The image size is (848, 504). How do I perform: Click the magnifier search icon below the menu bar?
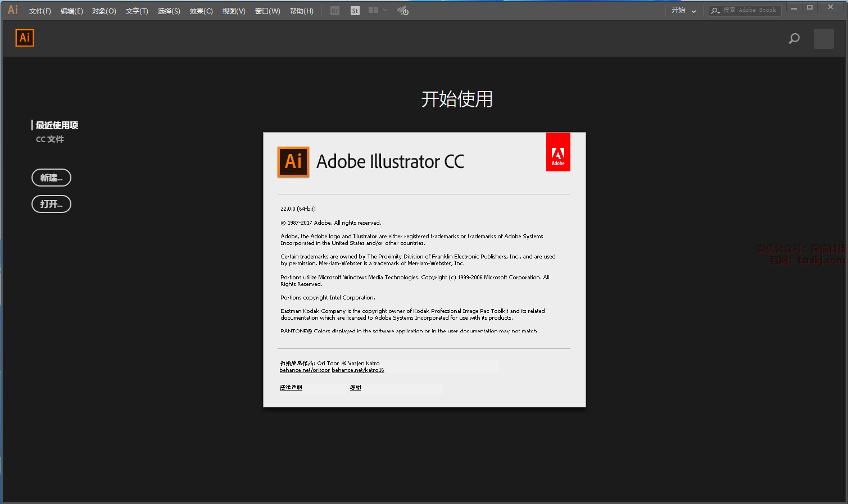click(x=793, y=39)
